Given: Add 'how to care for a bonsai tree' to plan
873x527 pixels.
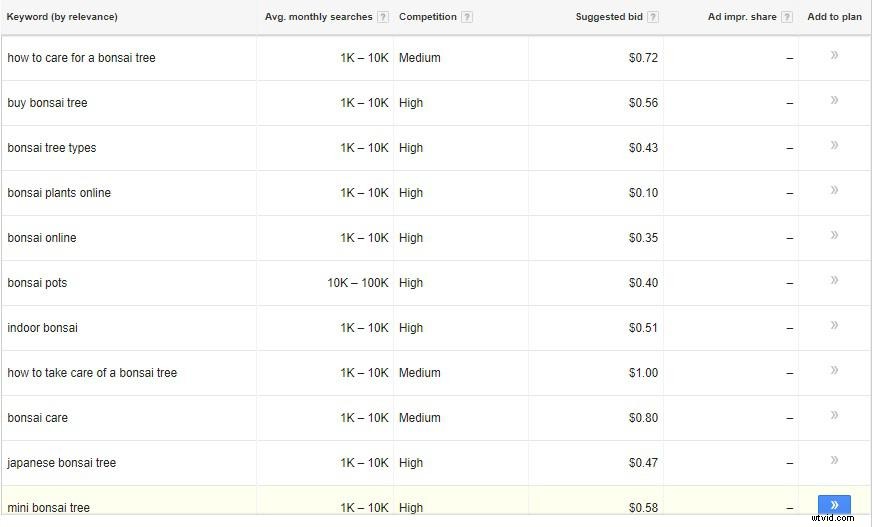Looking at the screenshot, I should (x=834, y=56).
